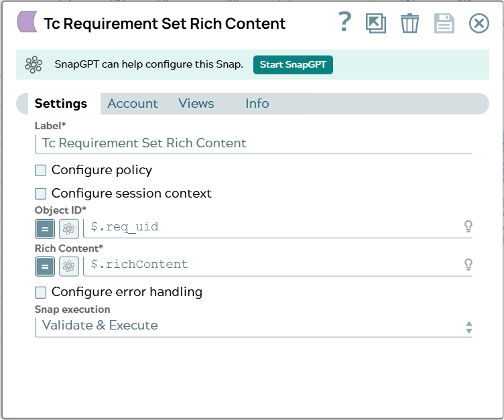
Task: Open the help question mark icon
Action: pos(345,22)
